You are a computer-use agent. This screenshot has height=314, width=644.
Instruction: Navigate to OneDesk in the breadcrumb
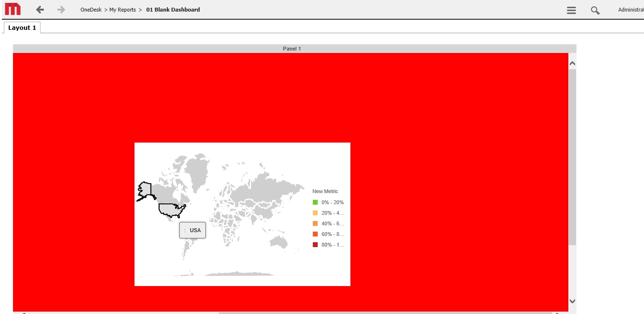pyautogui.click(x=91, y=10)
